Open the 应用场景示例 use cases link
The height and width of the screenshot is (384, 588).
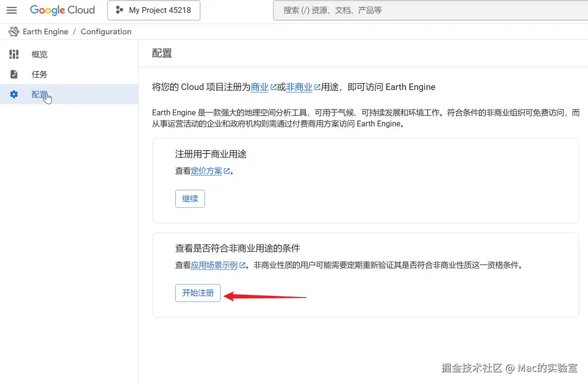tap(214, 265)
